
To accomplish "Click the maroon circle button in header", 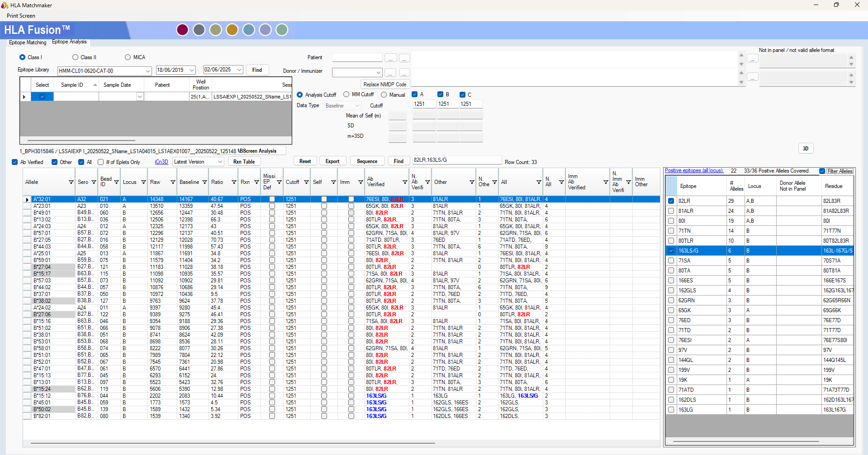I will coord(182,30).
